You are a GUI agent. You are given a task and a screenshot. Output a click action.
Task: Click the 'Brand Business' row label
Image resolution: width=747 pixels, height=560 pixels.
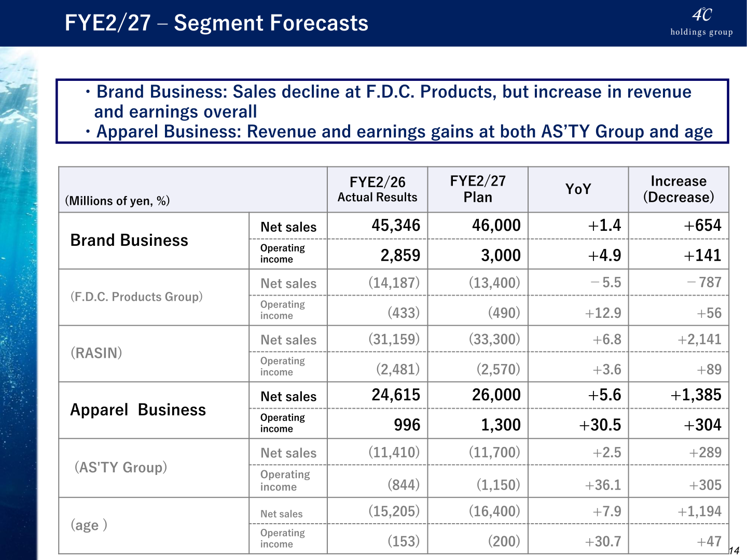click(x=129, y=241)
